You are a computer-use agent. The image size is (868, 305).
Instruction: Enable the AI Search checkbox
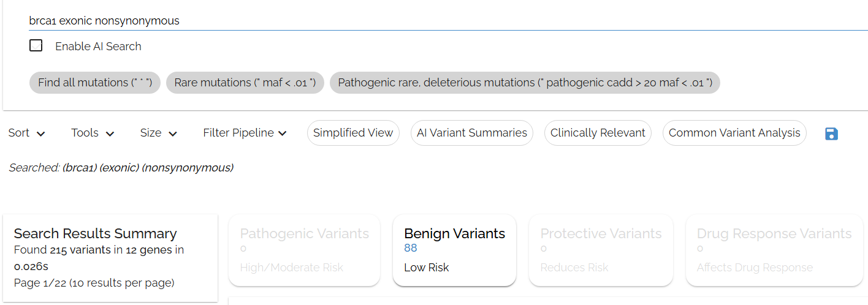pyautogui.click(x=36, y=45)
